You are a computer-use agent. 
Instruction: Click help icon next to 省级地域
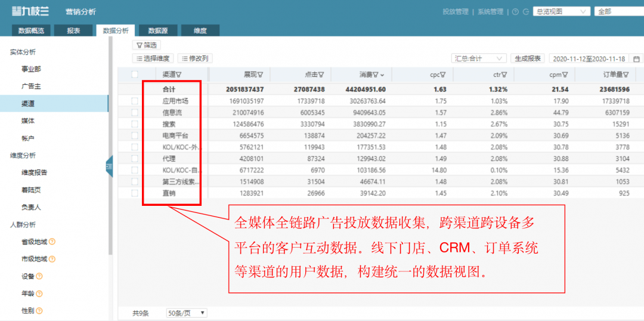(x=52, y=242)
